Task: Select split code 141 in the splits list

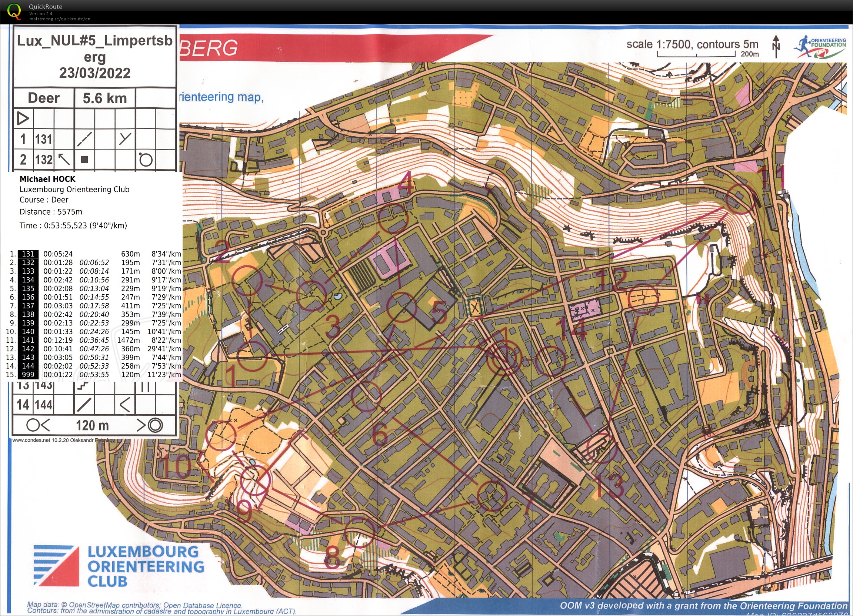Action: coord(28,341)
